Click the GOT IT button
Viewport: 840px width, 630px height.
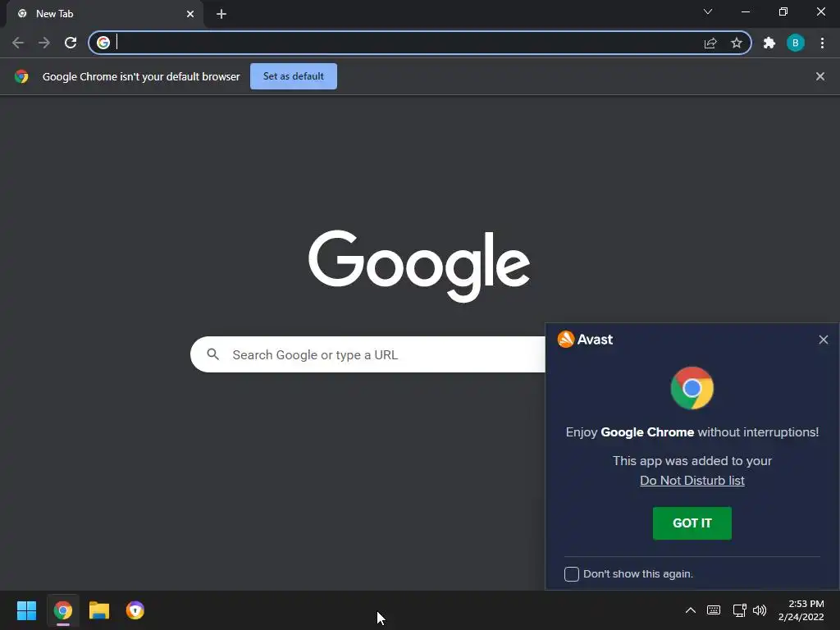click(692, 523)
